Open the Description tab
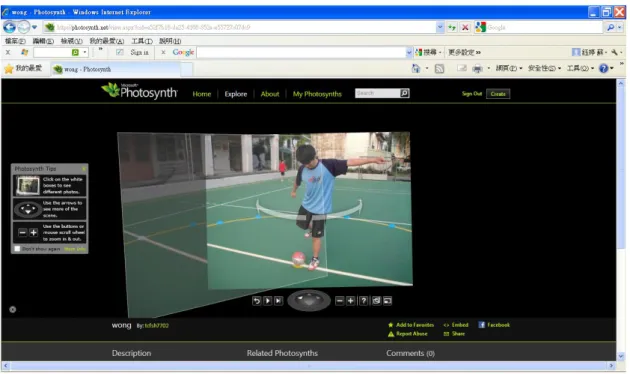 point(131,353)
